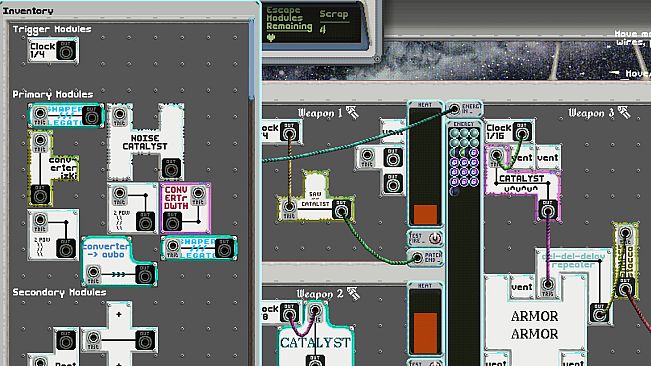Viewport: 651px width, 366px height.
Task: Click the ENERGY IN jack
Action: (x=455, y=109)
